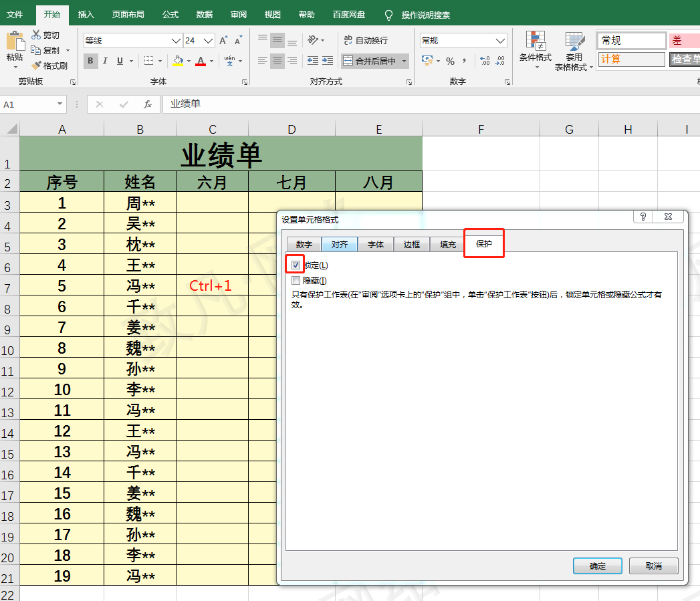Switch to 数字 tab in format dialog
Image resolution: width=700 pixels, height=601 pixels.
click(x=304, y=244)
